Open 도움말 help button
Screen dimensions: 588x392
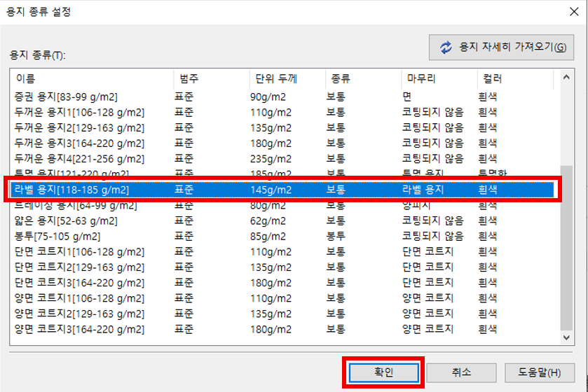pyautogui.click(x=540, y=372)
